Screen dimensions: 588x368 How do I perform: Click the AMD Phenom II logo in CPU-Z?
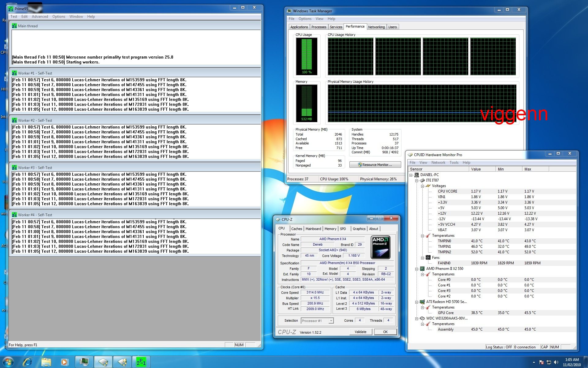[380, 247]
